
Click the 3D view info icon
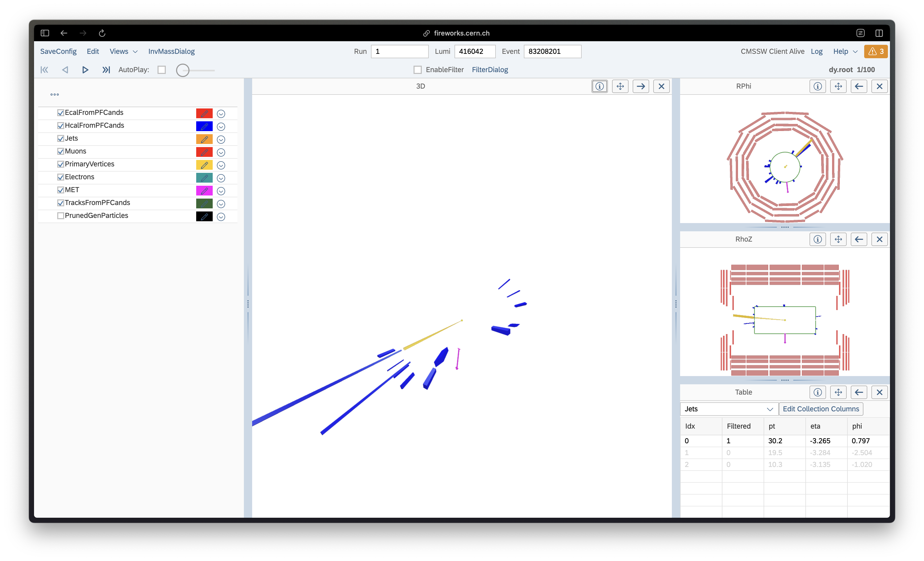click(599, 86)
